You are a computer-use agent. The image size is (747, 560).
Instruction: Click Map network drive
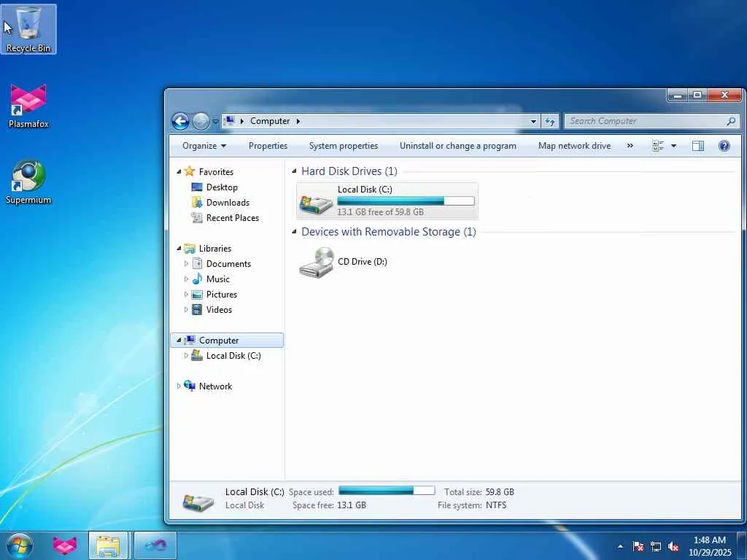575,146
